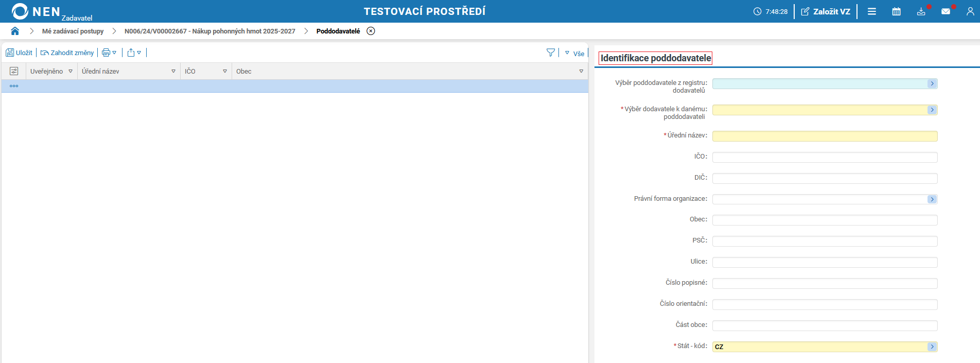Open the messages envelope icon
Image resolution: width=980 pixels, height=363 pixels.
946,11
